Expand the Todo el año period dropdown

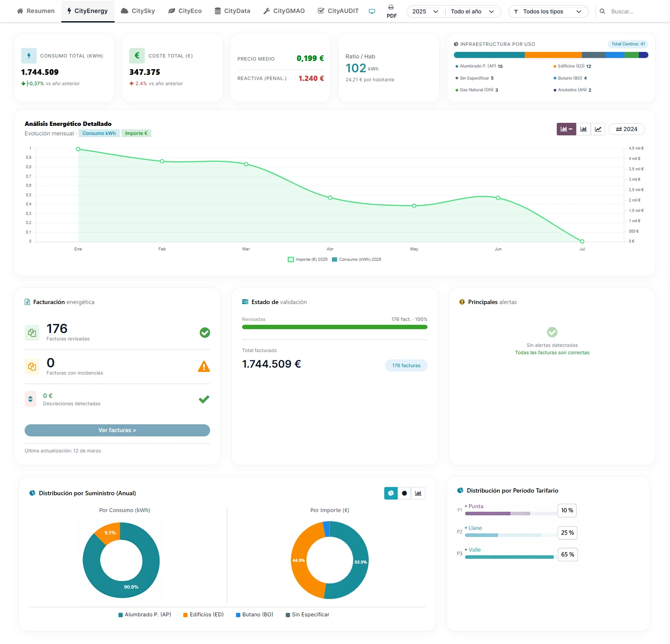click(472, 12)
